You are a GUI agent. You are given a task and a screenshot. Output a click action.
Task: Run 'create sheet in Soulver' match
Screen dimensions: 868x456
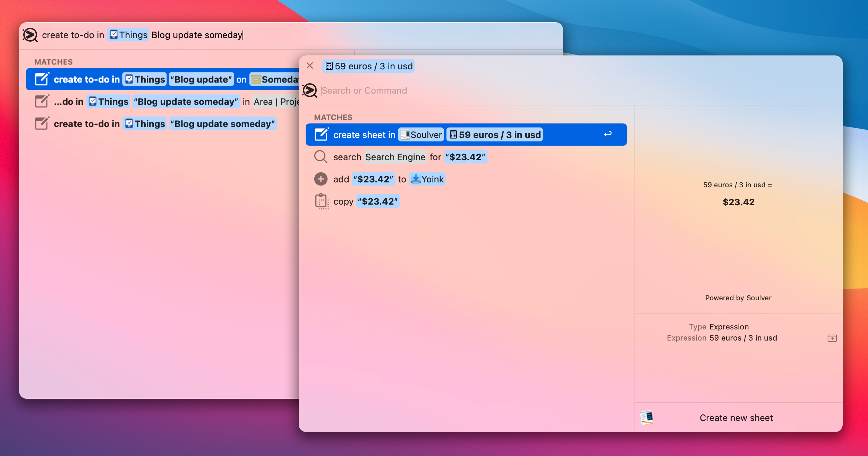coord(466,135)
